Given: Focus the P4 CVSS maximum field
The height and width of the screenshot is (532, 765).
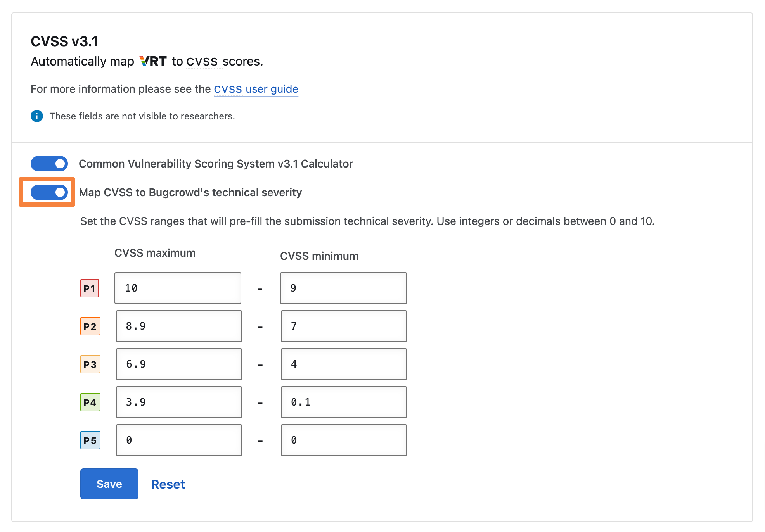Looking at the screenshot, I should (x=179, y=402).
